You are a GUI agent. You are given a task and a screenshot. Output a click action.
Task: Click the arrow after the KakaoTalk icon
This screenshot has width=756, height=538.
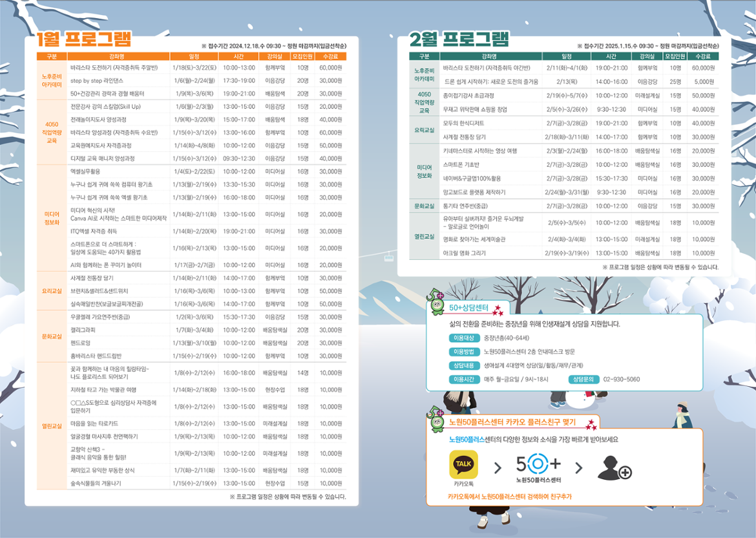498,468
